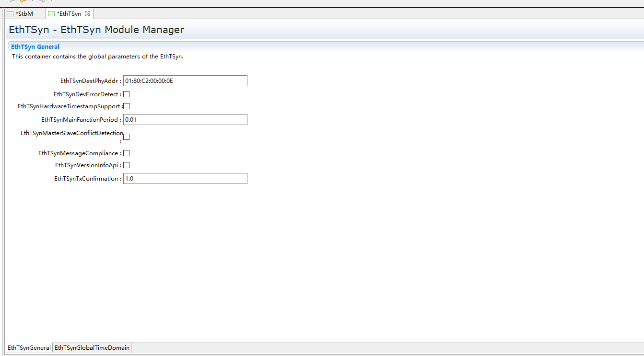The width and height of the screenshot is (644, 356).
Task: Enable EthTSynVersionInfoApi checkbox
Action: click(x=127, y=165)
